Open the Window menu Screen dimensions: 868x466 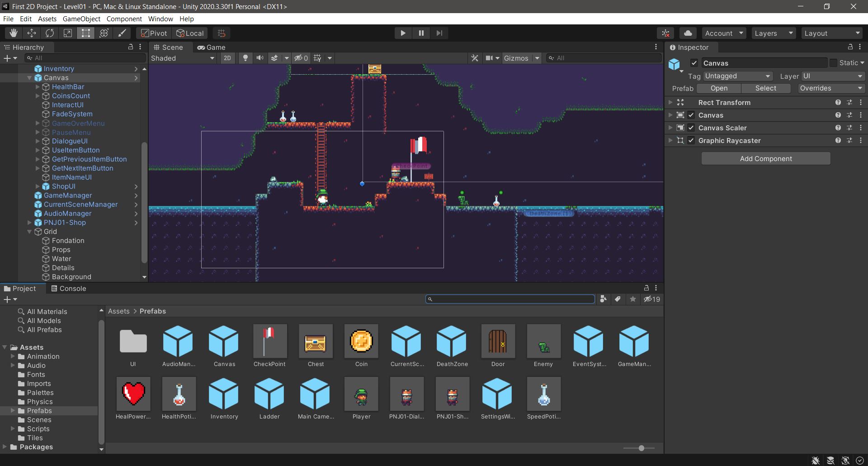pos(160,19)
